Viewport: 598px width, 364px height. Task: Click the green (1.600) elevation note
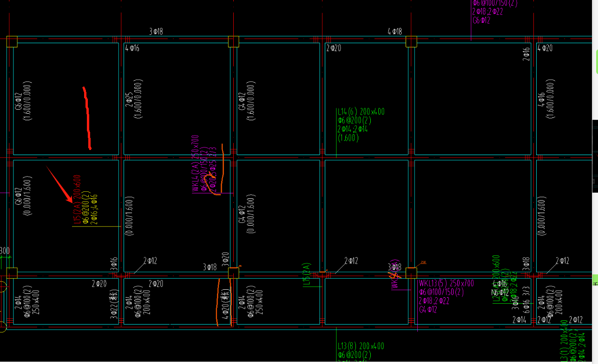pos(348,138)
